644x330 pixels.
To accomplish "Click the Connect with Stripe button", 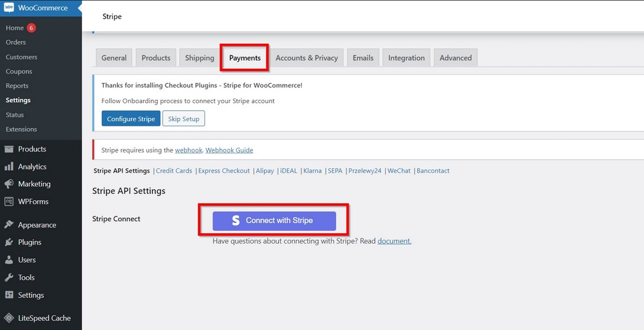I will click(274, 220).
